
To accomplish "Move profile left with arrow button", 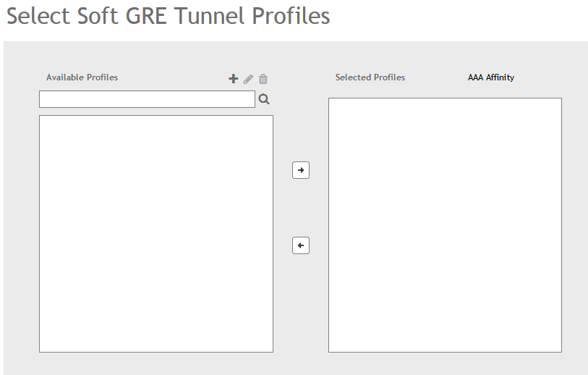I will click(301, 245).
